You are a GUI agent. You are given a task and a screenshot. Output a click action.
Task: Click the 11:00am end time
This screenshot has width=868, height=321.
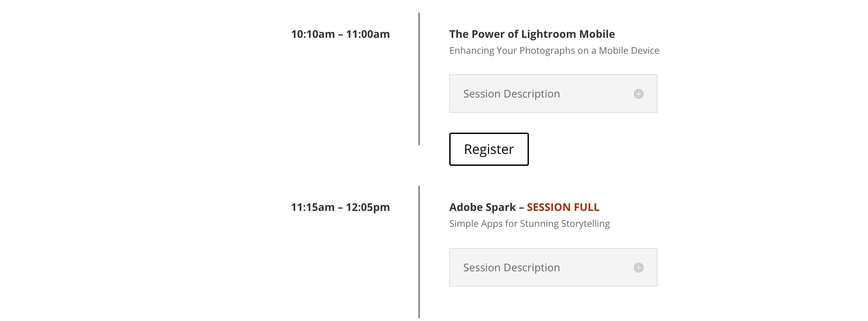point(368,34)
